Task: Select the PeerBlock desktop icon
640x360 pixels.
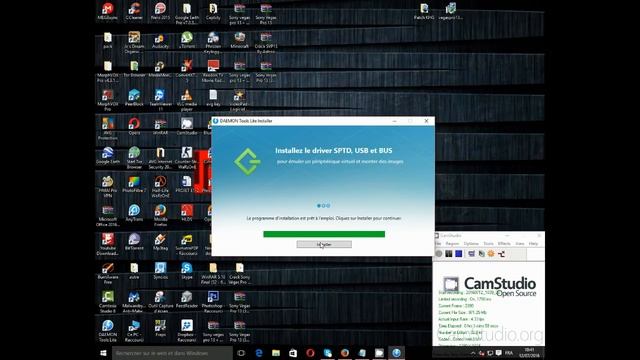Action: tap(134, 98)
